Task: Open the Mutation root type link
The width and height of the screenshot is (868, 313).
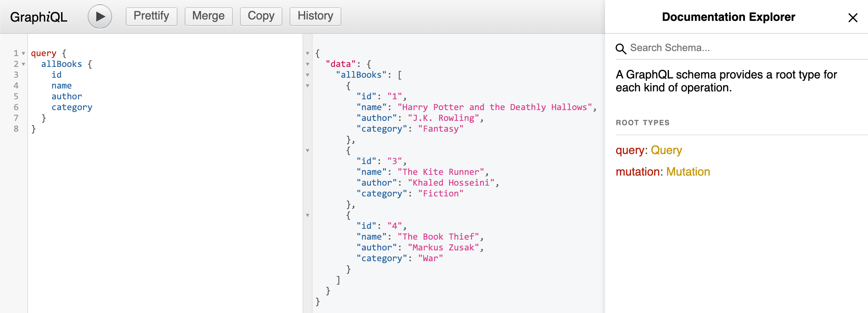Action: [x=688, y=172]
